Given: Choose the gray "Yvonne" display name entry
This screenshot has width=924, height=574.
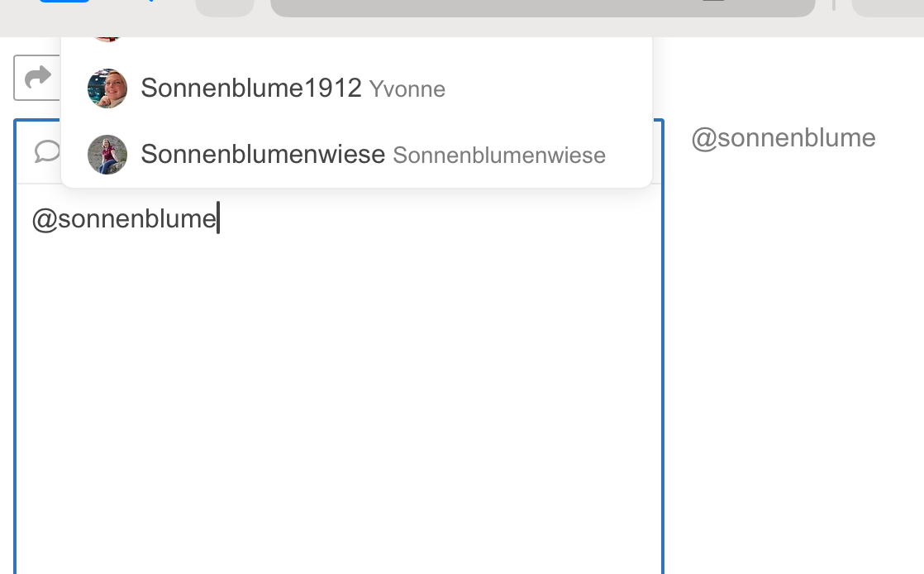Looking at the screenshot, I should (x=407, y=89).
